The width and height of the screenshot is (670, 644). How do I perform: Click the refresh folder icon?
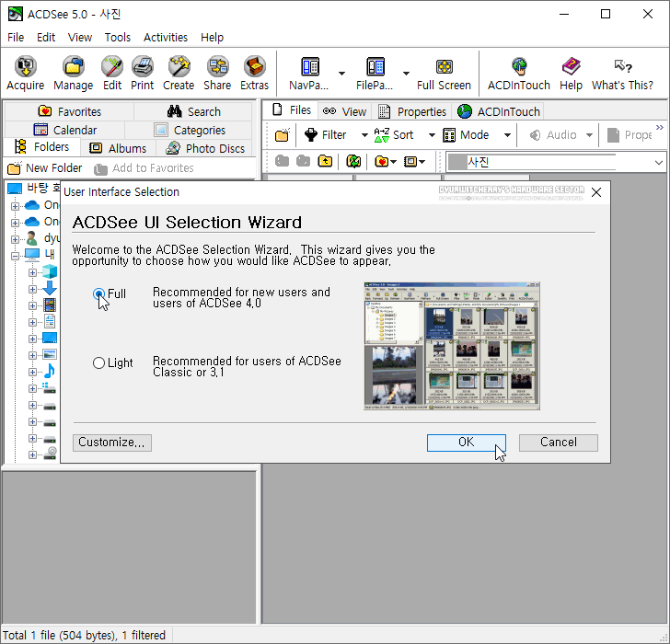[x=353, y=161]
